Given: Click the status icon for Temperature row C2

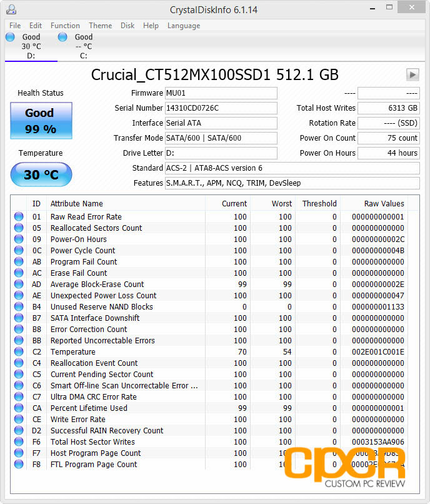Looking at the screenshot, I should pyautogui.click(x=19, y=351).
